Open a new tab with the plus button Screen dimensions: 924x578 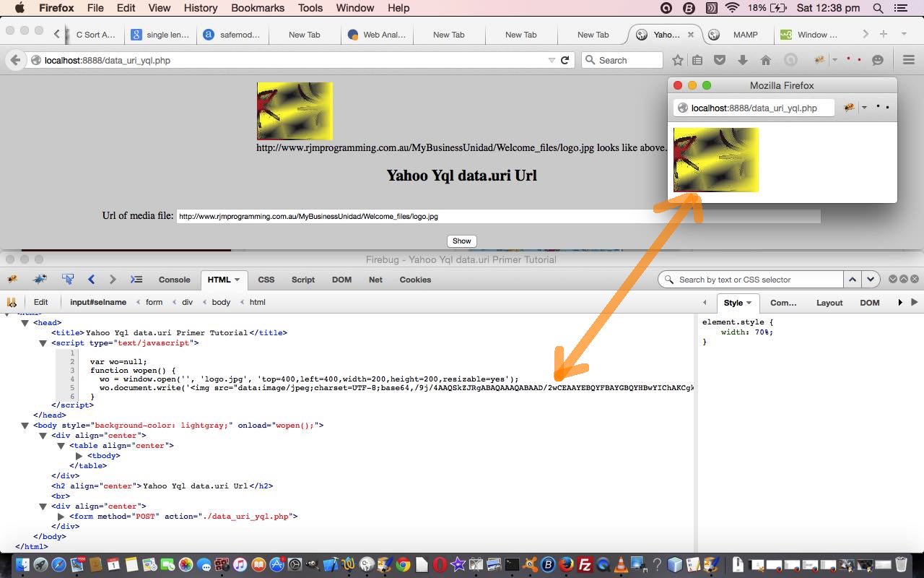[883, 34]
